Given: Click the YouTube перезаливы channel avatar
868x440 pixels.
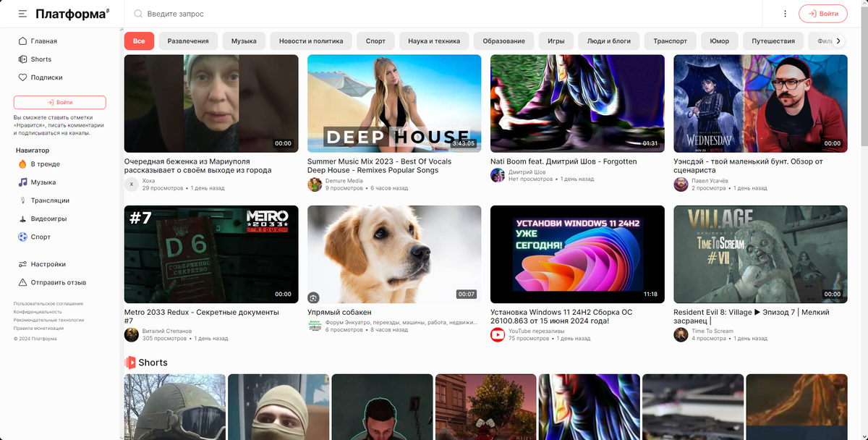Looking at the screenshot, I should pos(498,334).
